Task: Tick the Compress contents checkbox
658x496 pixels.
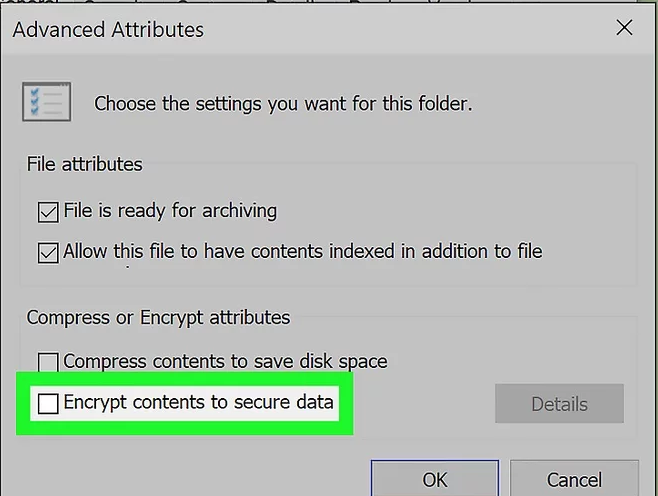Action: (x=48, y=362)
